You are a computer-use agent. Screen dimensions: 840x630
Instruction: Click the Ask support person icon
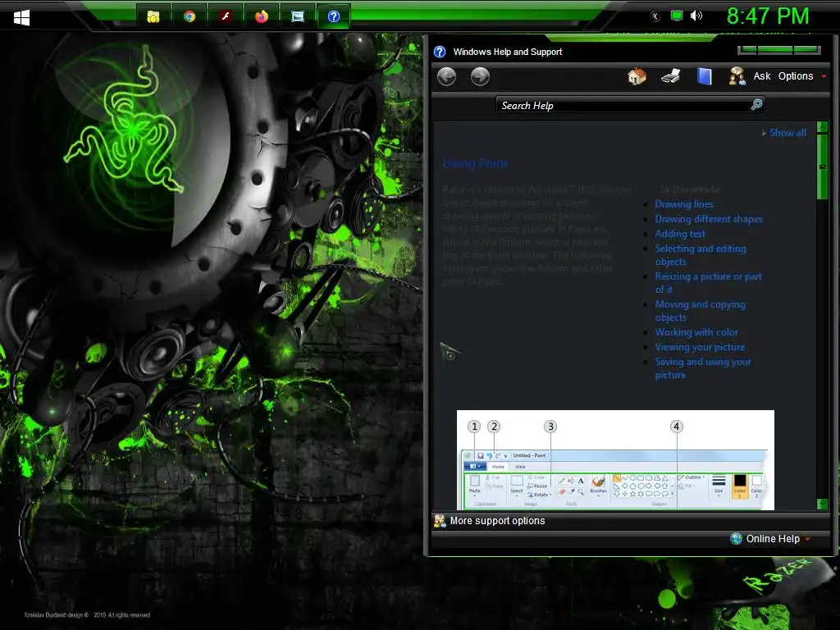pyautogui.click(x=737, y=76)
